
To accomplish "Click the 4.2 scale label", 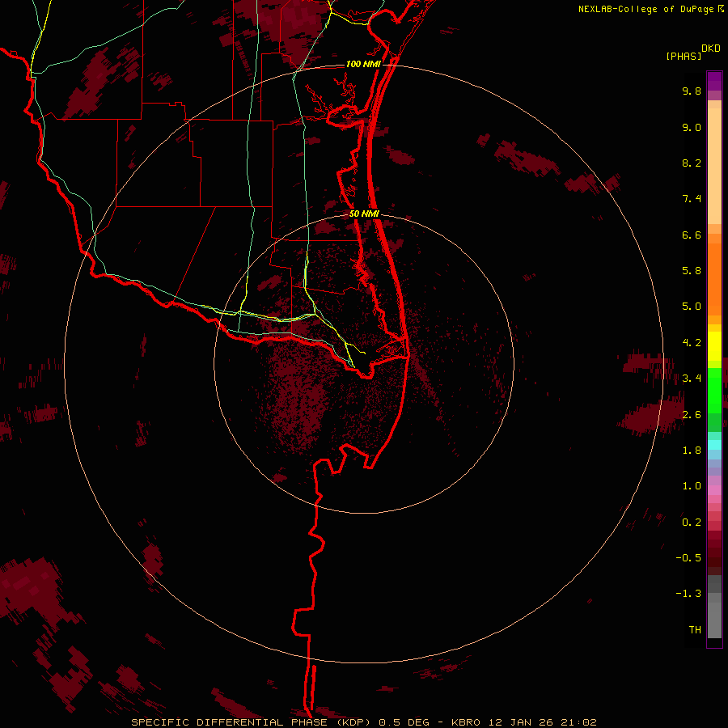I will [x=692, y=343].
